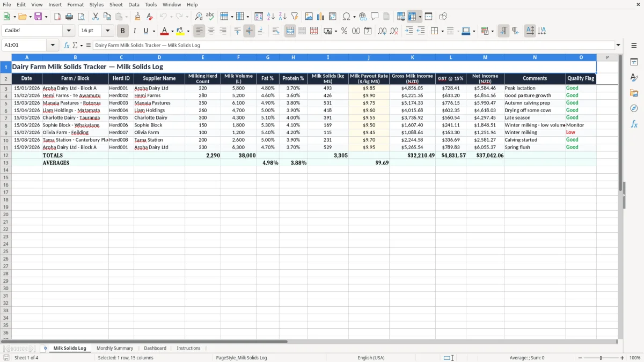Screen dimensions: 644x362
Task: Click status bar English (USA) language
Action: coord(371,358)
